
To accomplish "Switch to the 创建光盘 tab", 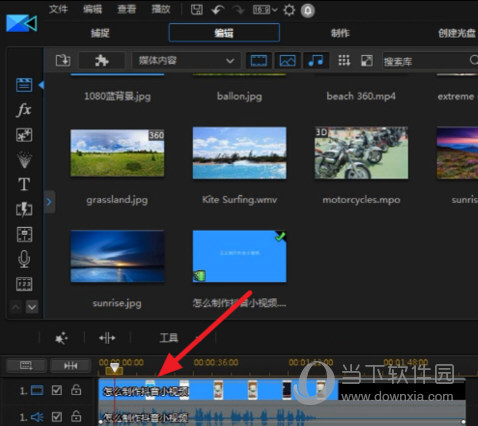I will click(x=457, y=33).
